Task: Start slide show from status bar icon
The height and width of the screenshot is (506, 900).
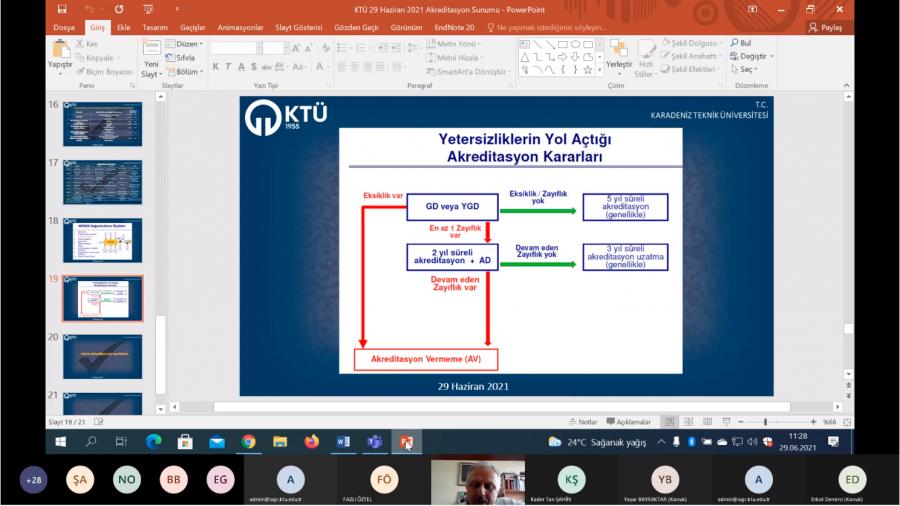Action: tap(724, 422)
